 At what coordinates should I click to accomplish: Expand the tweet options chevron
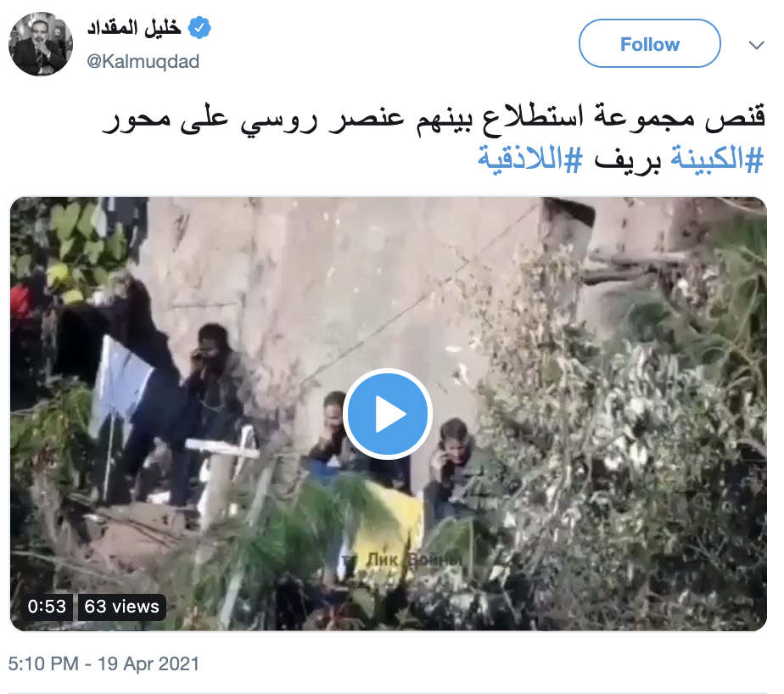pos(757,45)
